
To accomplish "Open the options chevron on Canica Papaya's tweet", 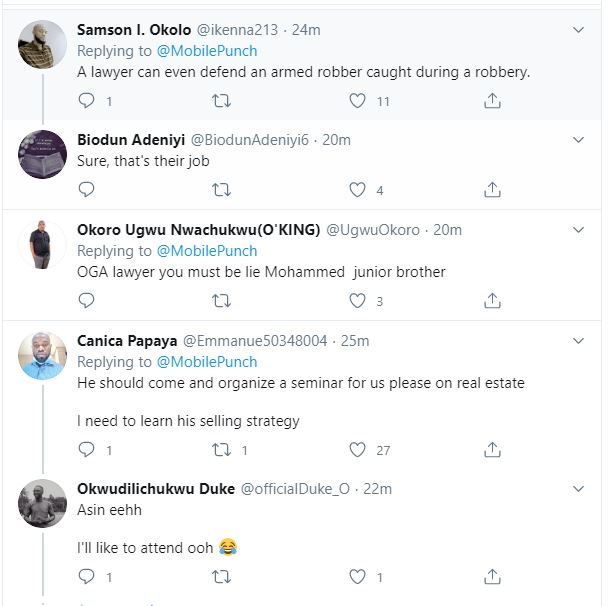I will [578, 341].
